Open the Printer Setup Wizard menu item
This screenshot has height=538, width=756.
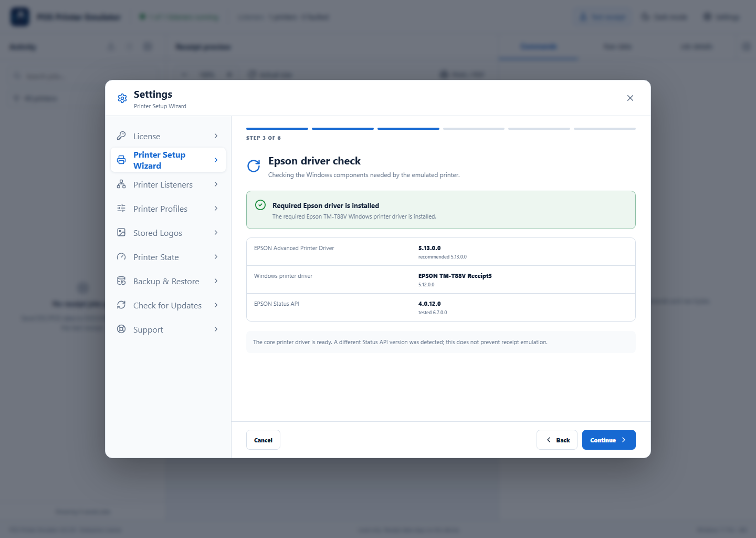pos(168,160)
